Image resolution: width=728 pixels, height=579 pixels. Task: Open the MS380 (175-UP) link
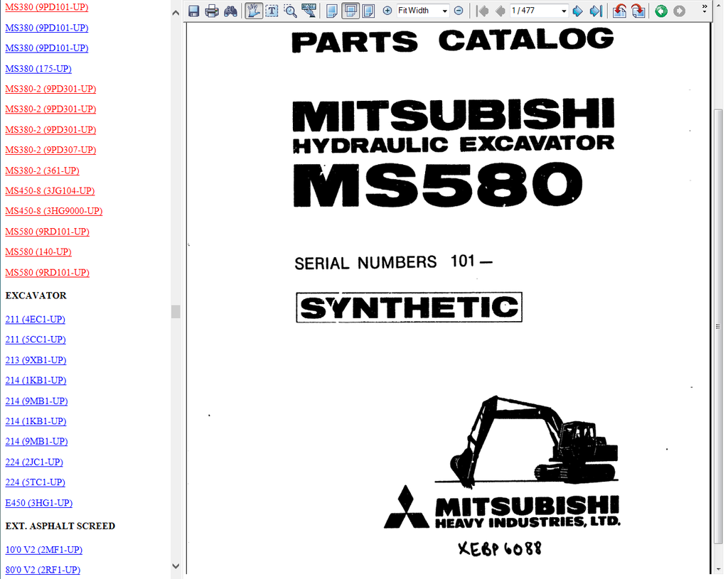coord(38,69)
